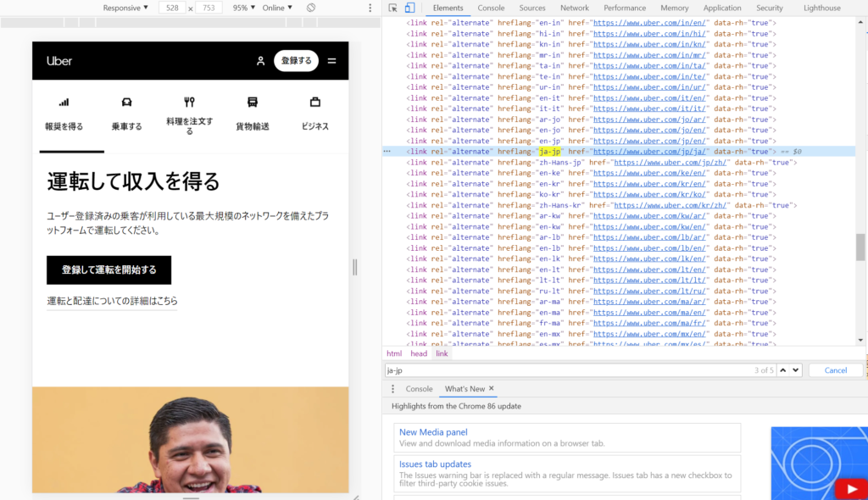Select the 乗車する car icon
This screenshot has height=500, width=868.
coord(126,102)
